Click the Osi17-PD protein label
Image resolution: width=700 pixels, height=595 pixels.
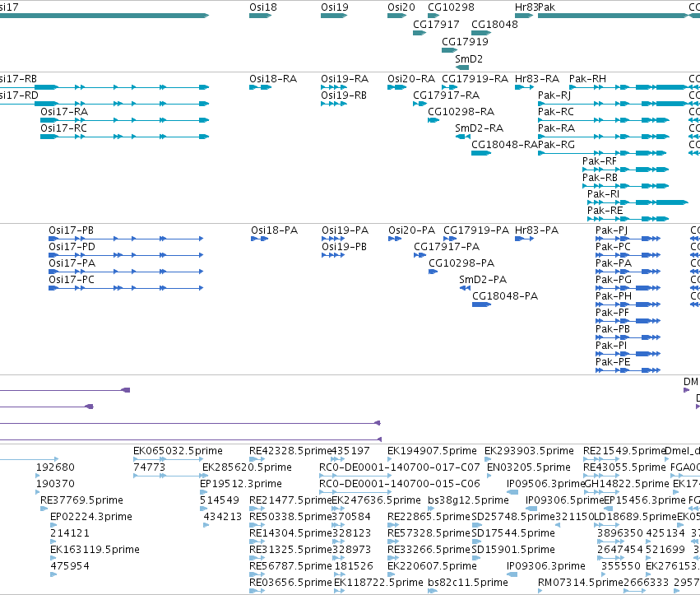72,248
